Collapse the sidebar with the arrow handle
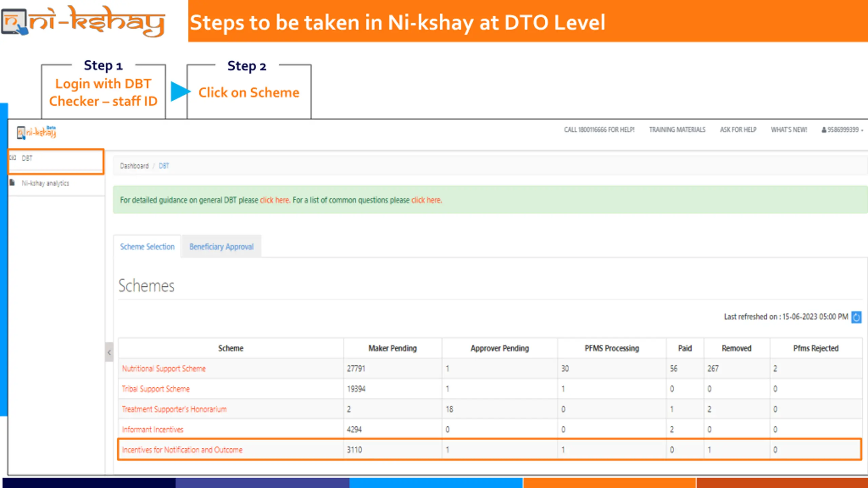This screenshot has width=868, height=488. pos(109,352)
